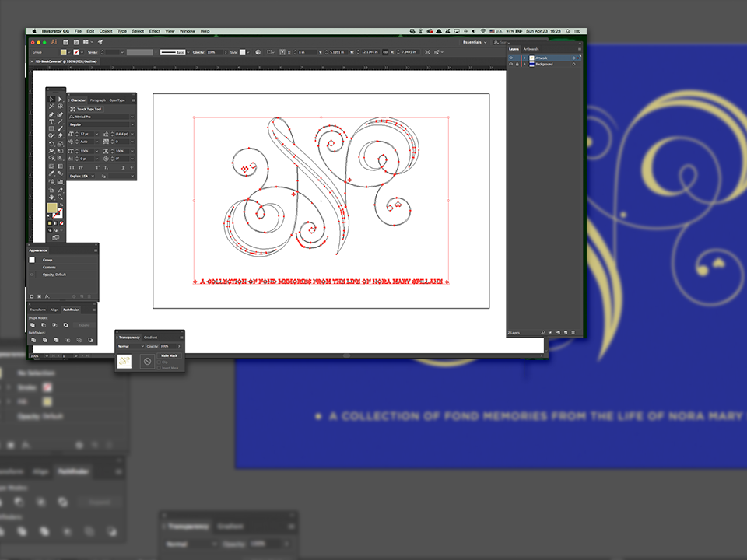Open the Object menu
The height and width of the screenshot is (560, 747).
point(106,31)
